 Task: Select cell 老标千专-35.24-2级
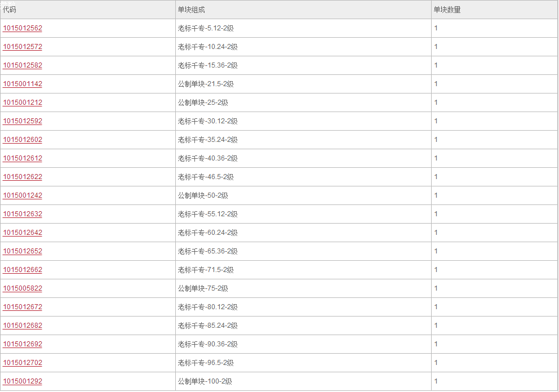(x=303, y=140)
